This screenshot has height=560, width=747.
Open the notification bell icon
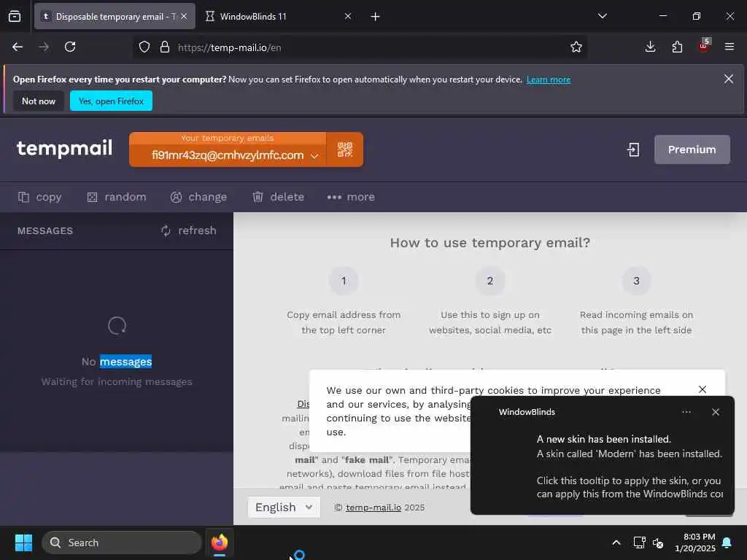[727, 542]
